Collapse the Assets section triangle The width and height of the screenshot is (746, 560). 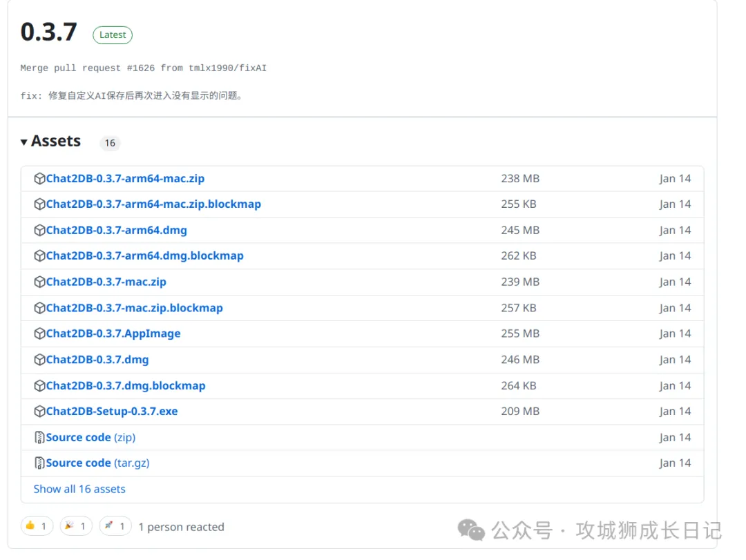(24, 142)
